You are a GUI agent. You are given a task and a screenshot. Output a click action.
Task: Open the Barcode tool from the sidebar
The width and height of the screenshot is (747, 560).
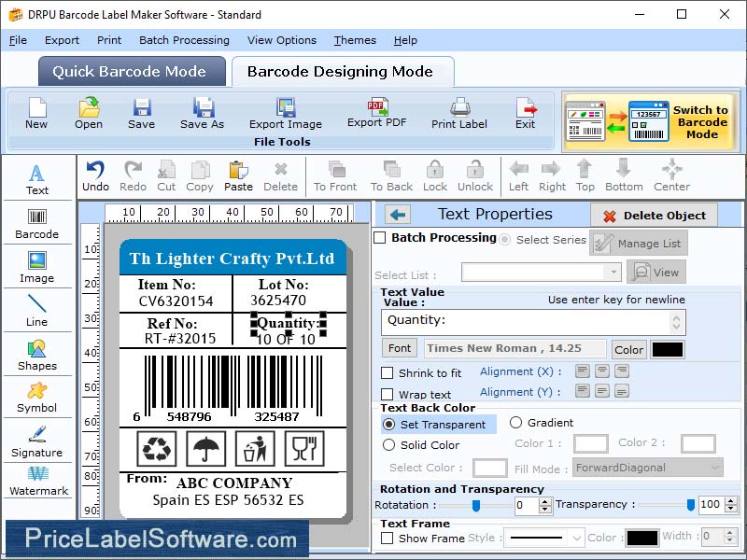(37, 222)
